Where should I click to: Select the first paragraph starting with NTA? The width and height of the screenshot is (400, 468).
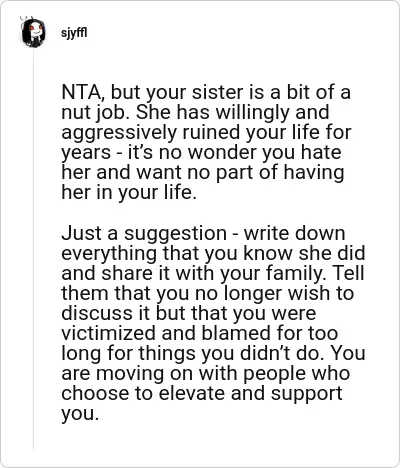[206, 142]
